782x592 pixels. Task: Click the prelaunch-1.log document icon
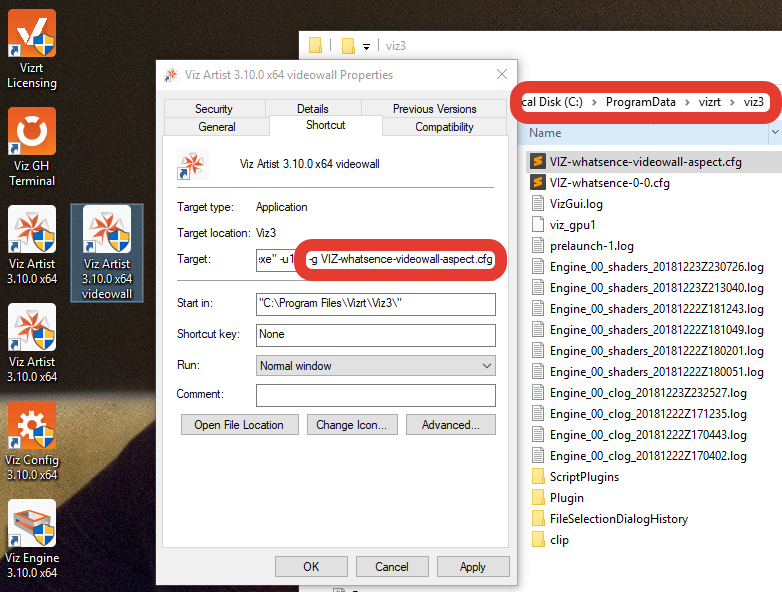(538, 245)
